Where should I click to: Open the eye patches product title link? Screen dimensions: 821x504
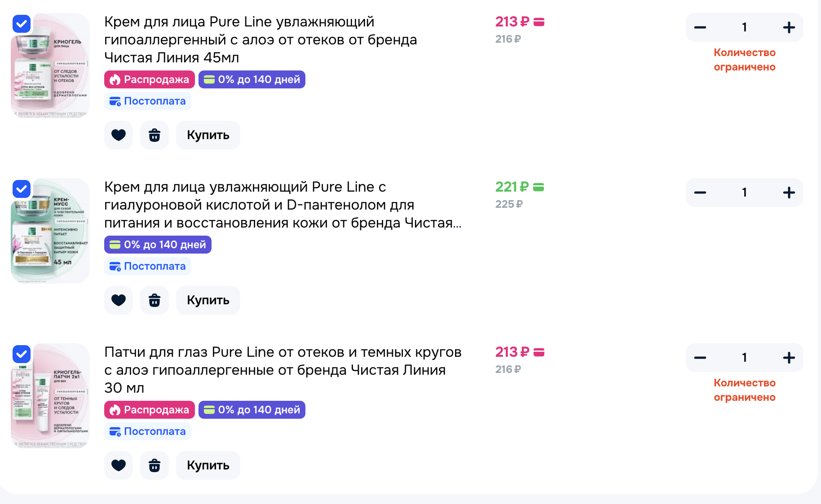click(282, 370)
